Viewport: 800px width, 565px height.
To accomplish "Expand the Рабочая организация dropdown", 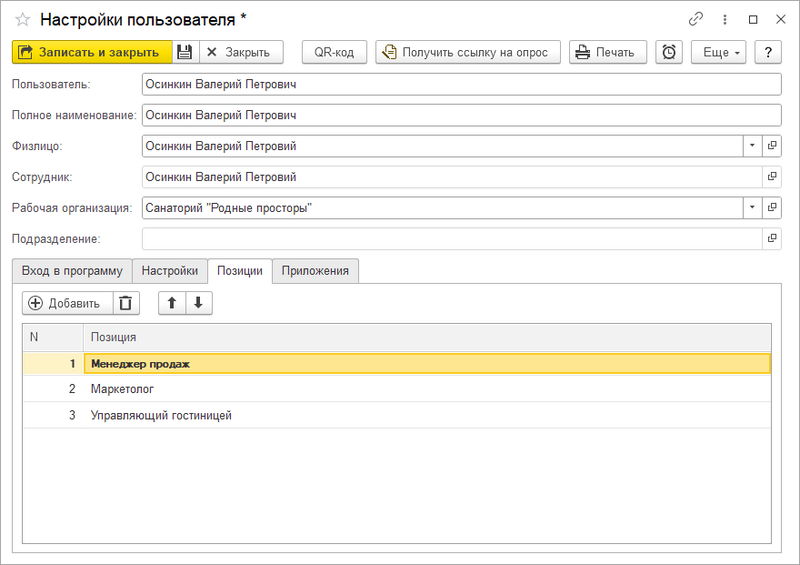I will [752, 208].
